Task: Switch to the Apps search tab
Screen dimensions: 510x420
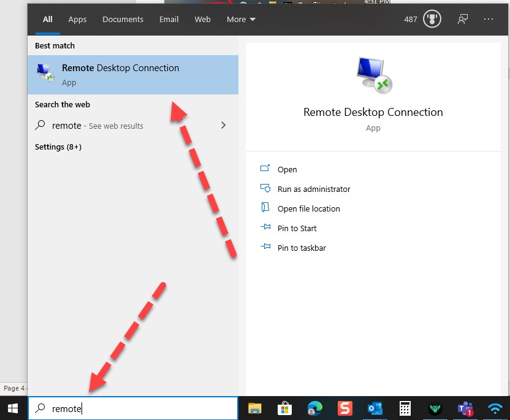Action: pyautogui.click(x=77, y=19)
